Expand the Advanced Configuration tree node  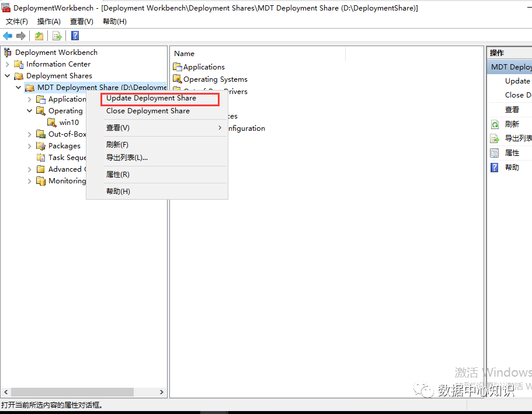pos(30,169)
